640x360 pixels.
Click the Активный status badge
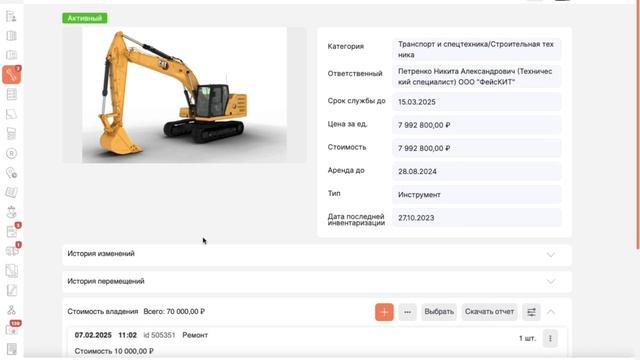85,18
